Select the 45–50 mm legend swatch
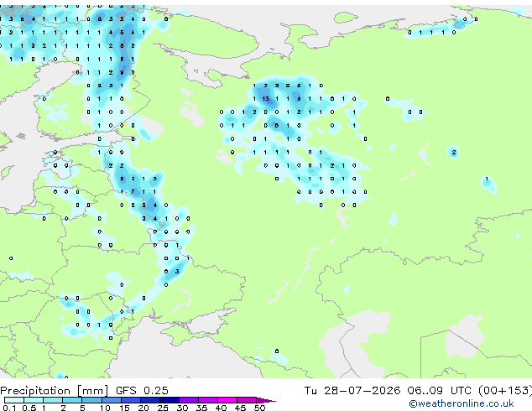The image size is (532, 411). pos(247,400)
